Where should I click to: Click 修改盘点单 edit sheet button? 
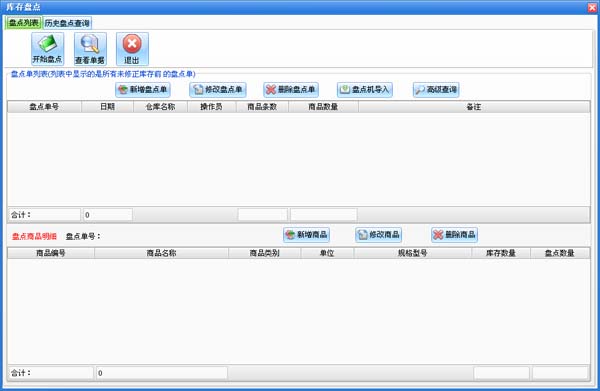coord(218,90)
